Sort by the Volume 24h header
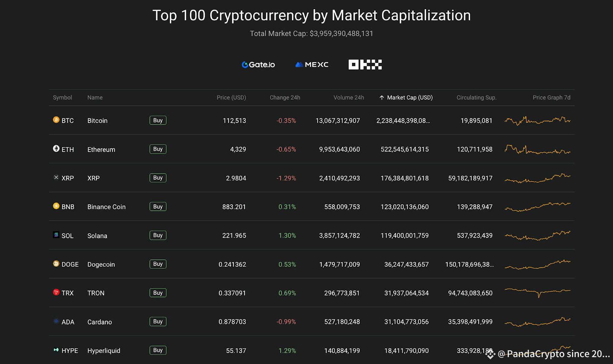613x364 pixels. point(349,98)
